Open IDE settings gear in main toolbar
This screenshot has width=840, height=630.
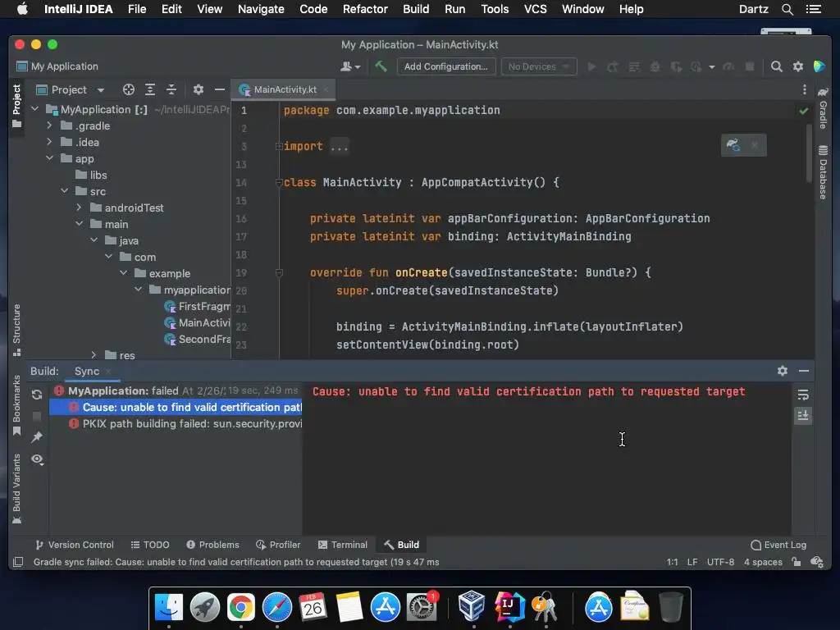pyautogui.click(x=797, y=66)
